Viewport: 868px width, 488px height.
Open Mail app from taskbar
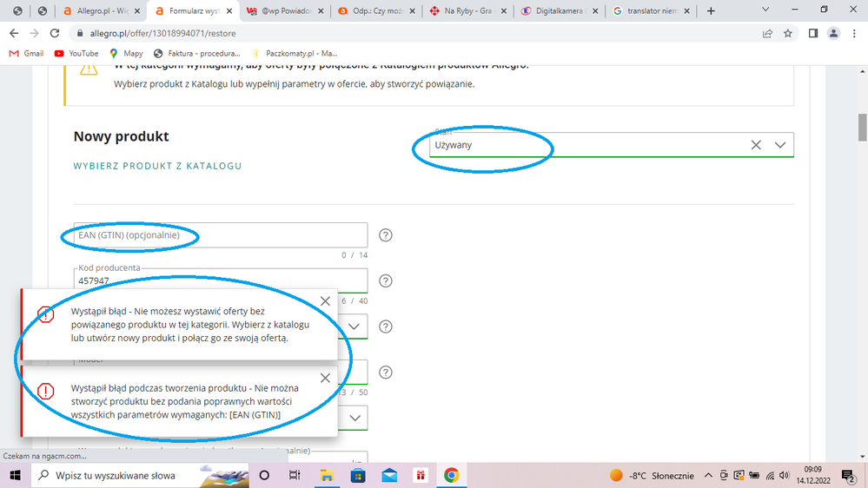pos(389,475)
